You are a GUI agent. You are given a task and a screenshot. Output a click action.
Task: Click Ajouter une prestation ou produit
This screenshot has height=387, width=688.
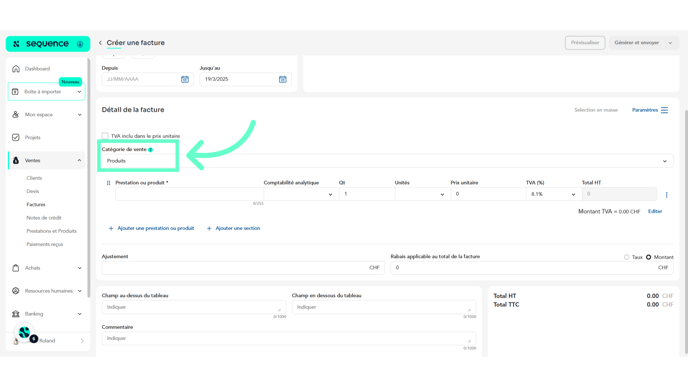click(x=156, y=229)
